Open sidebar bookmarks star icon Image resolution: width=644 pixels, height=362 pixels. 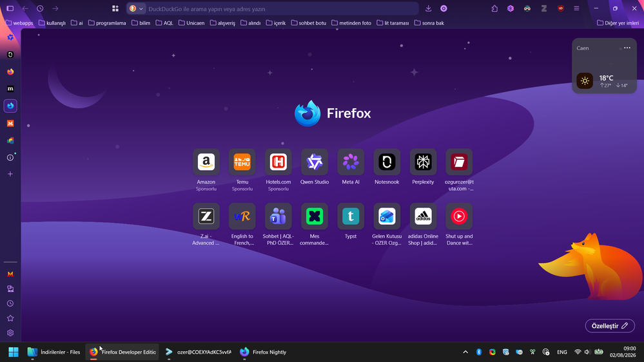pos(10,318)
